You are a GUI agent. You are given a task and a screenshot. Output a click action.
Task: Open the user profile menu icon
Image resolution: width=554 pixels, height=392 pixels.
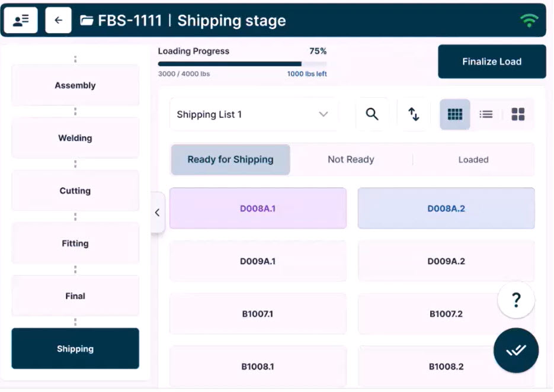click(21, 21)
